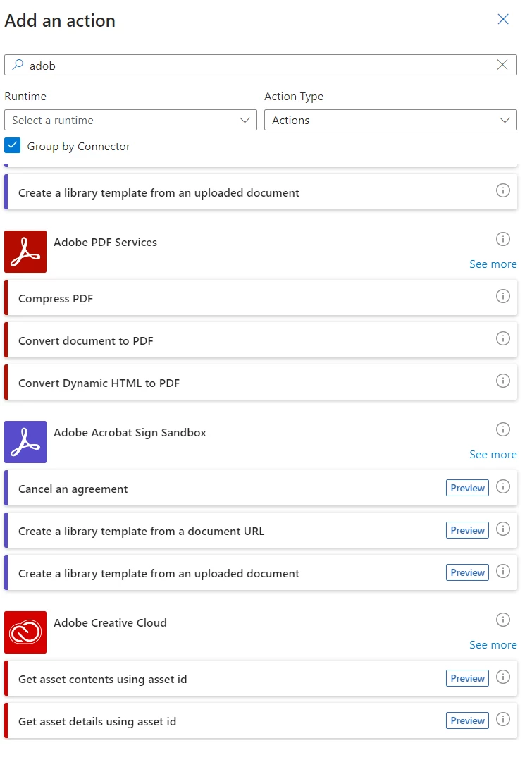Select Convert Dynamic HTML to PDF action
532x767 pixels.
point(261,382)
